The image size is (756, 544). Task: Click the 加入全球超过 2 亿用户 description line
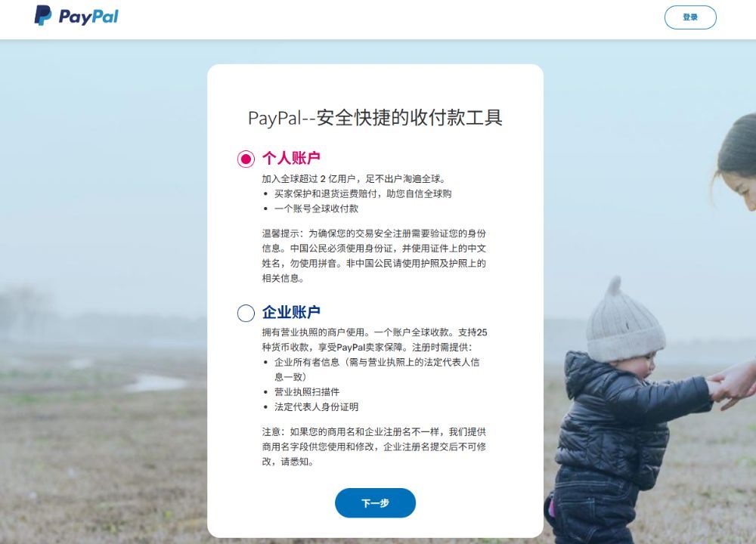[x=354, y=179]
